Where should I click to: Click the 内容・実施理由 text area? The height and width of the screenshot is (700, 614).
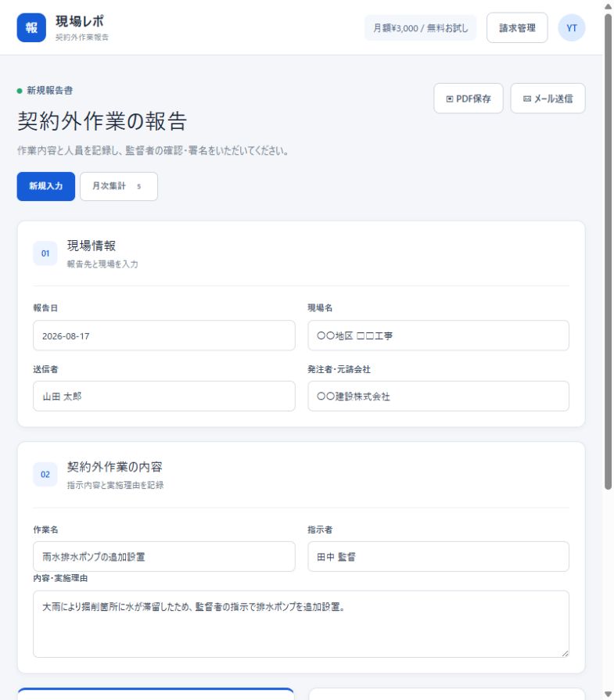point(301,624)
